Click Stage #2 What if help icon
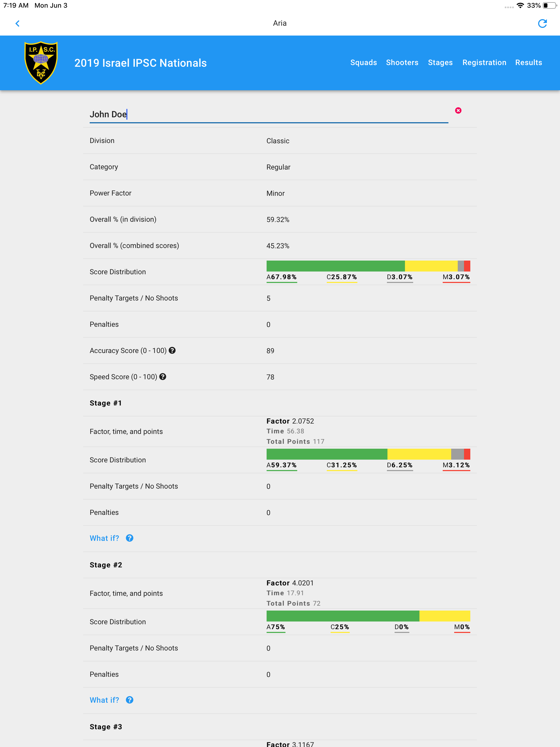 (x=129, y=700)
